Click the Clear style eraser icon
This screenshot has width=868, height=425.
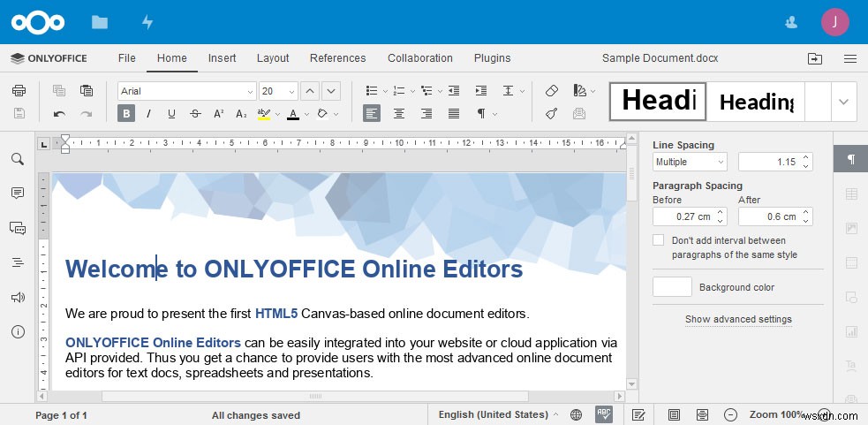552,91
